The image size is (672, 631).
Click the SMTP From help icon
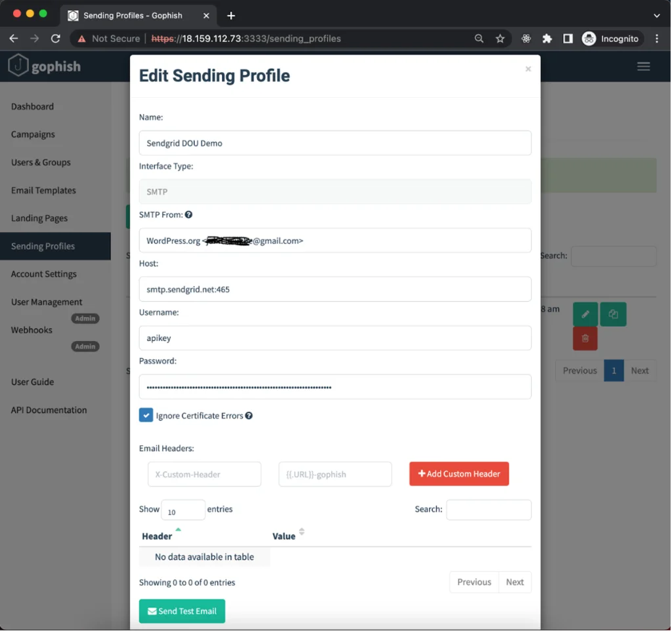188,214
